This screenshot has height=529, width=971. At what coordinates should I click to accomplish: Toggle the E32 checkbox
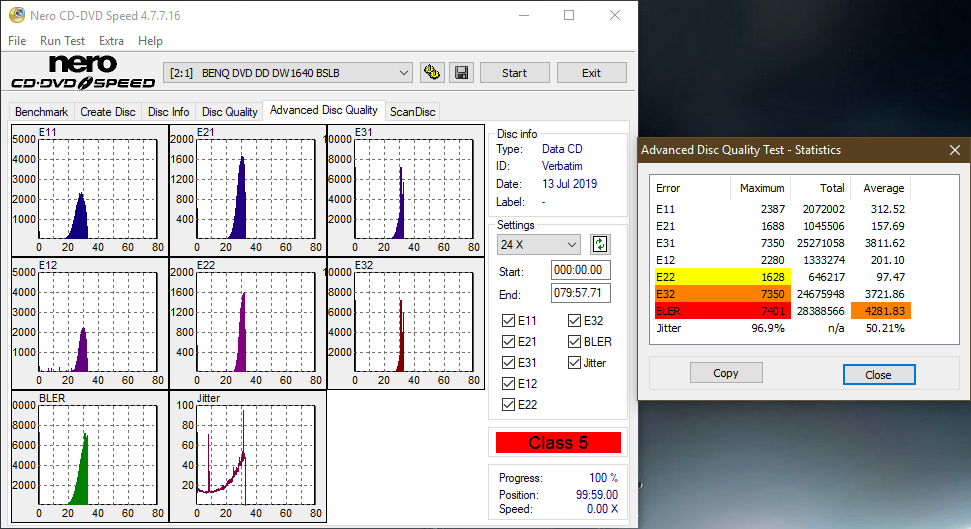[x=574, y=320]
